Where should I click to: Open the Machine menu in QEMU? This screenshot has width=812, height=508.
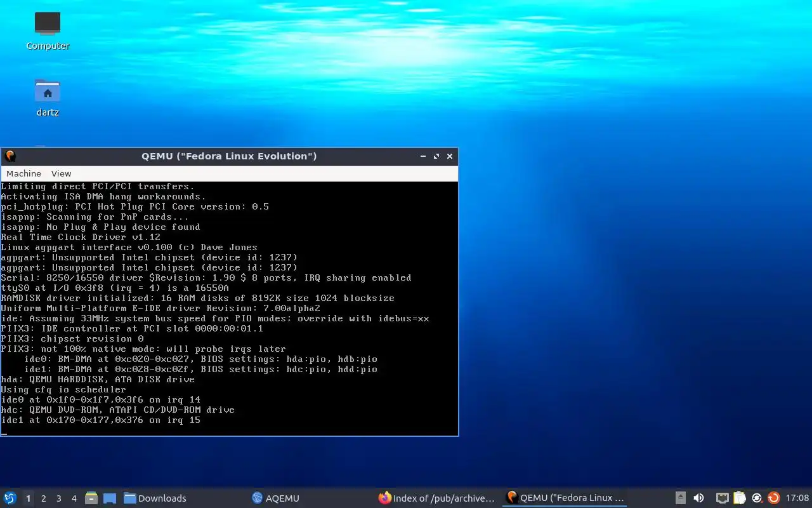click(23, 173)
